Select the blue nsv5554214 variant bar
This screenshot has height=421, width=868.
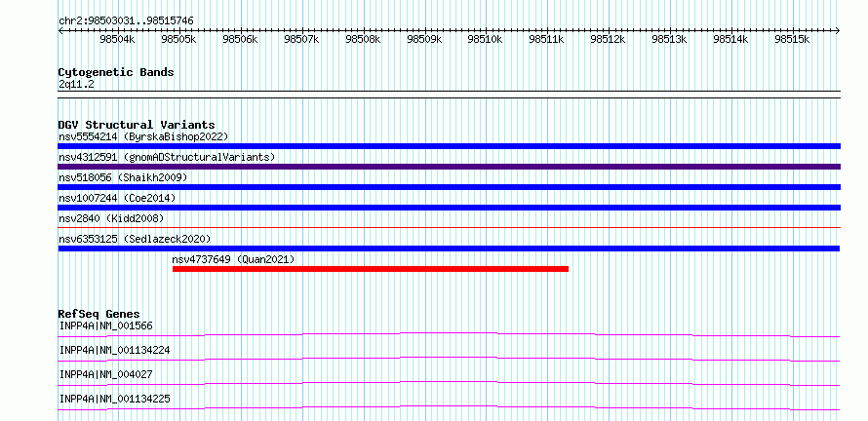click(x=449, y=146)
